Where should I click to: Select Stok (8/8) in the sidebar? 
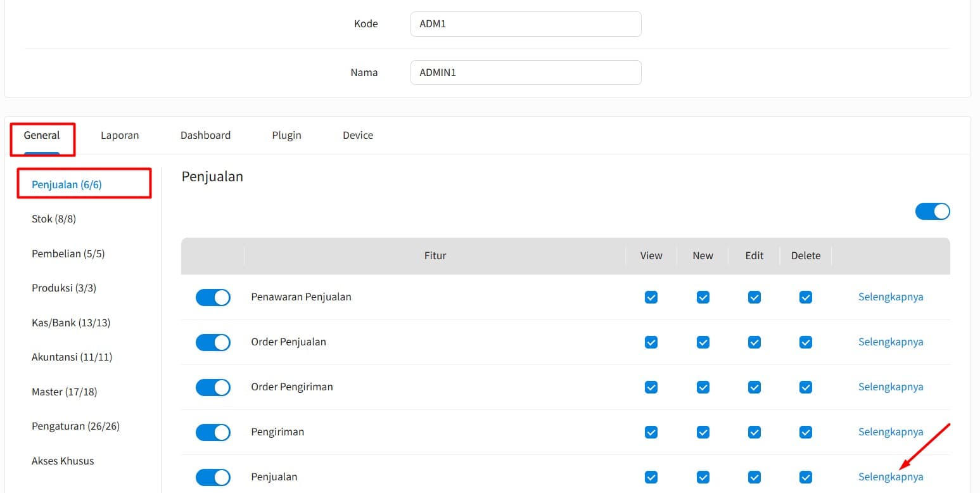pos(53,219)
